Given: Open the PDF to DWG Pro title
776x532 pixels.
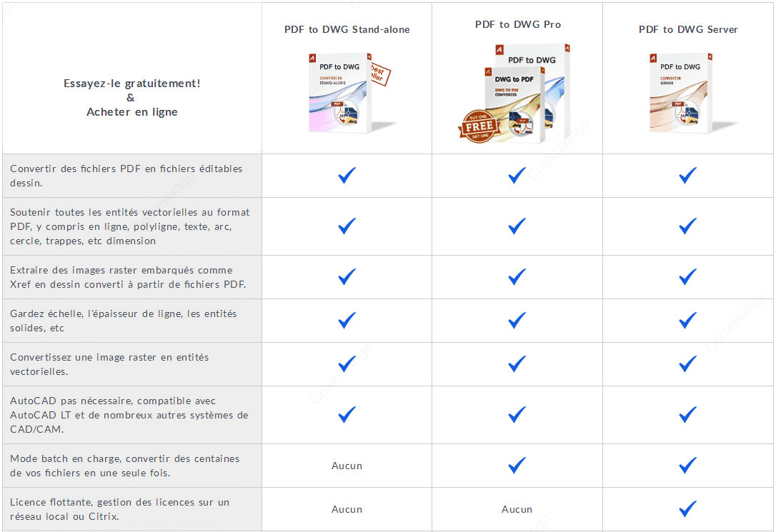Looking at the screenshot, I should [x=517, y=25].
